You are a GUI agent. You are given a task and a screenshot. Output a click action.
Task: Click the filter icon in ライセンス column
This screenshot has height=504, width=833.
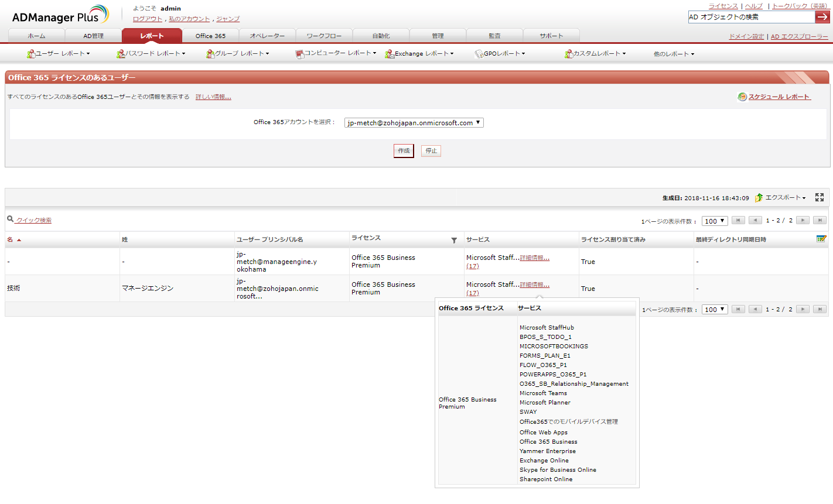tap(454, 241)
